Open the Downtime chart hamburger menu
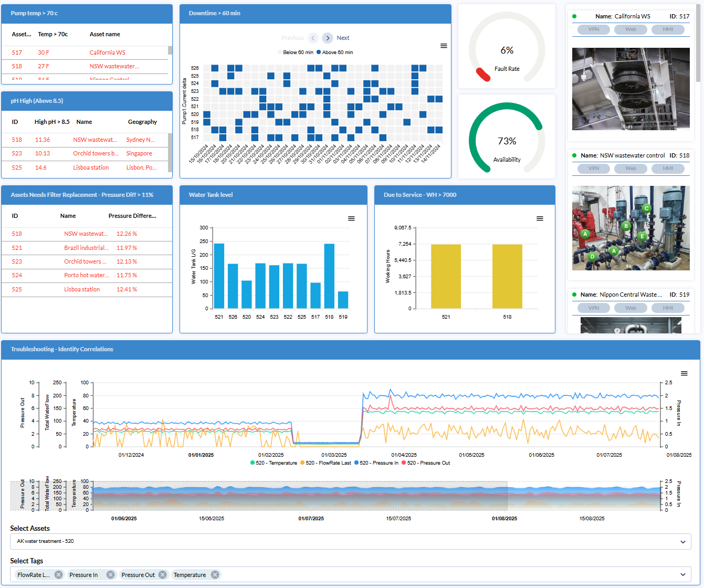 pos(444,46)
